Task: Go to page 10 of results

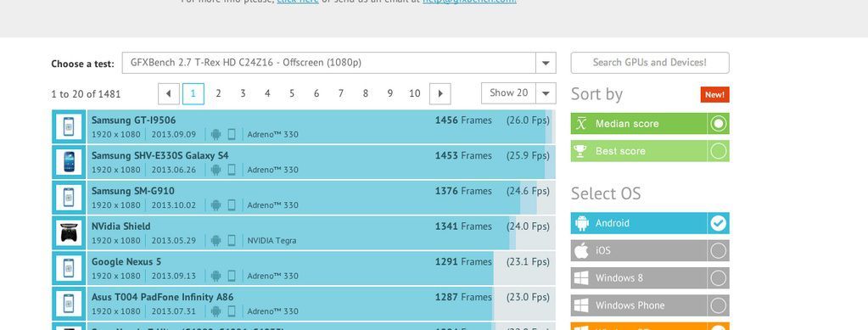Action: point(415,93)
